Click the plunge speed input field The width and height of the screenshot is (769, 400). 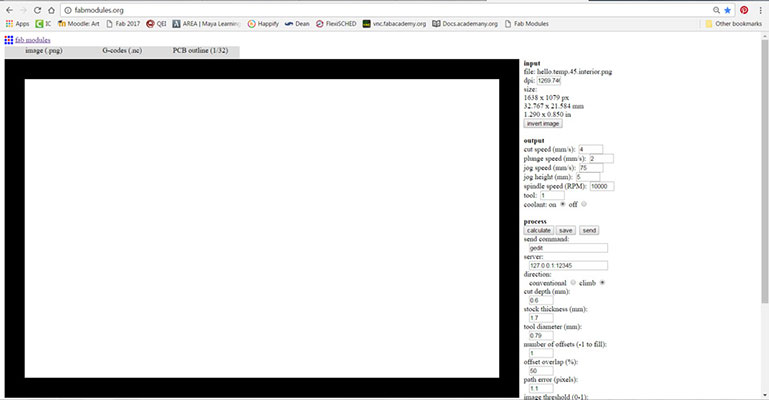pos(601,159)
